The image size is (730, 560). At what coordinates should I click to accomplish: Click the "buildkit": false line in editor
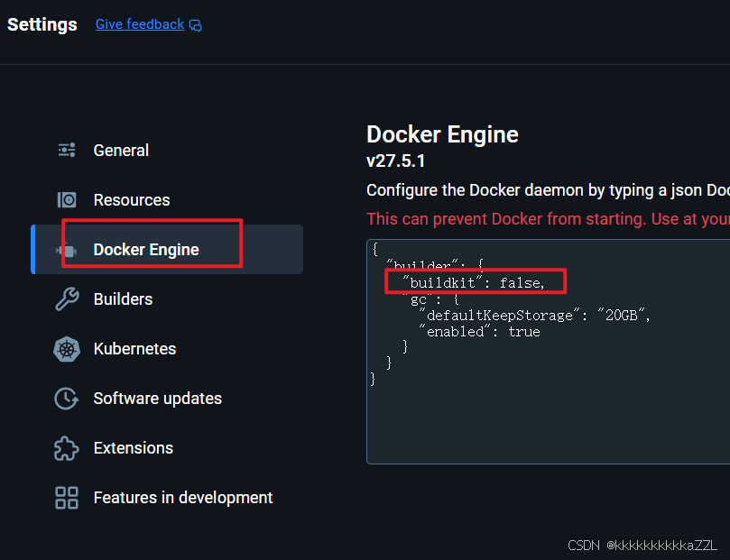pyautogui.click(x=473, y=283)
